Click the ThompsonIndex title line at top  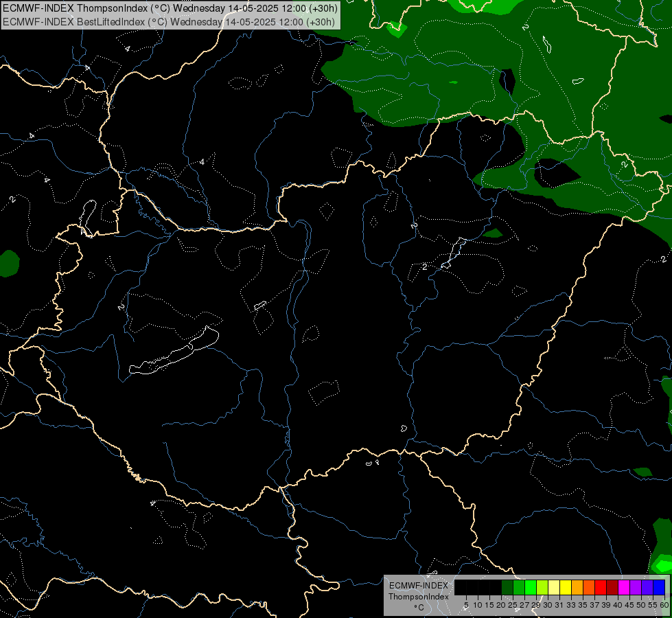coord(170,8)
